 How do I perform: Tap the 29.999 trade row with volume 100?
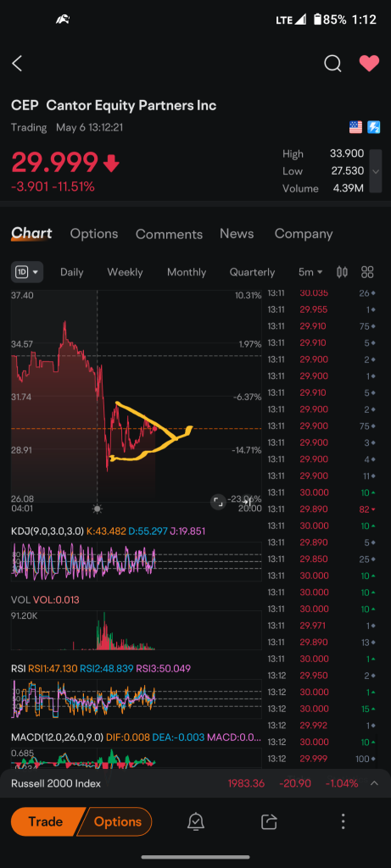pyautogui.click(x=321, y=759)
